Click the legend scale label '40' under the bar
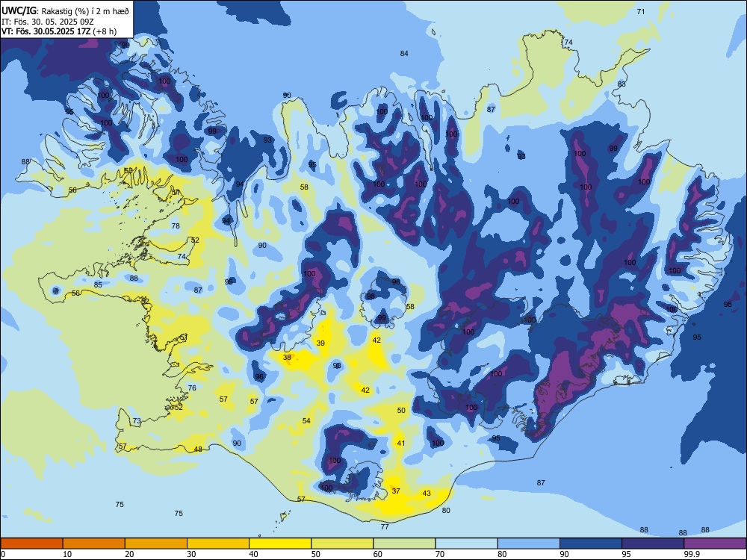Image resolution: width=747 pixels, height=560 pixels. (253, 554)
